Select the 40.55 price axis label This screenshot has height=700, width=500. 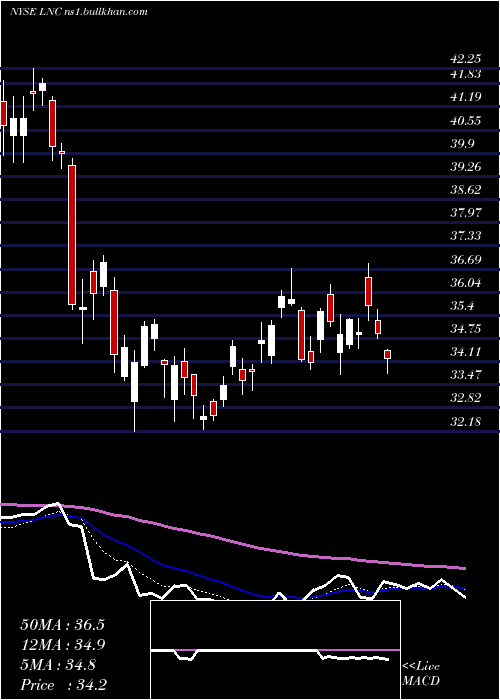(x=465, y=121)
